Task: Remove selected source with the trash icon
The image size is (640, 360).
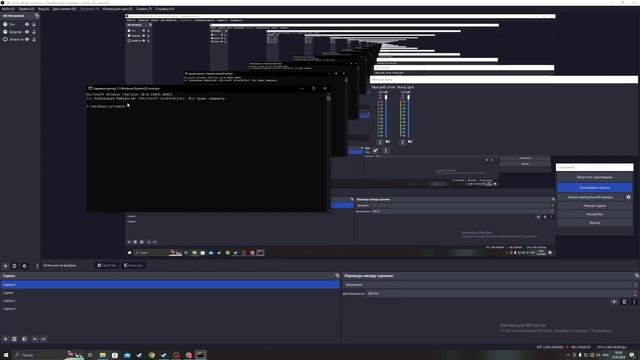Action: click(x=14, y=266)
